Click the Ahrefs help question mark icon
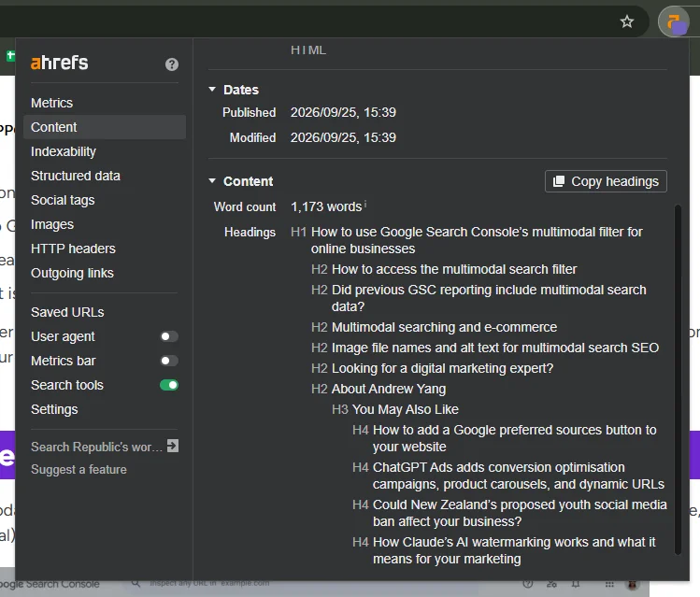Viewport: 700px width, 597px height. [x=172, y=64]
